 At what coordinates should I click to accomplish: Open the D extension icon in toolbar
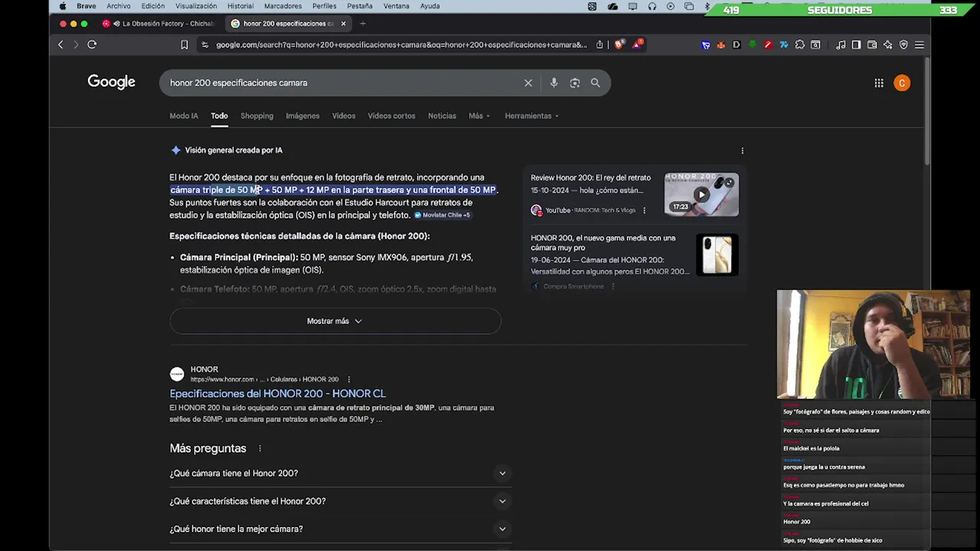coord(737,44)
